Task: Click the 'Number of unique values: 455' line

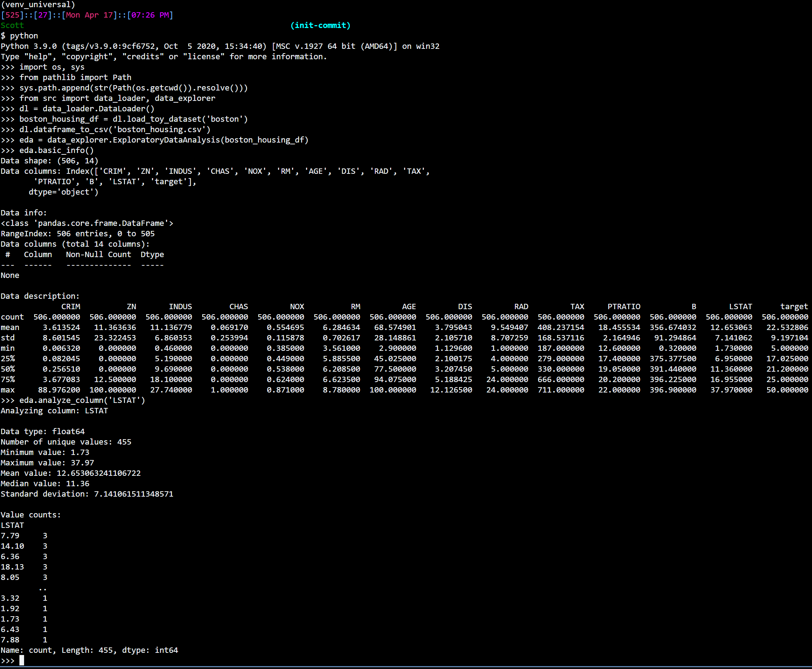Action: point(66,442)
